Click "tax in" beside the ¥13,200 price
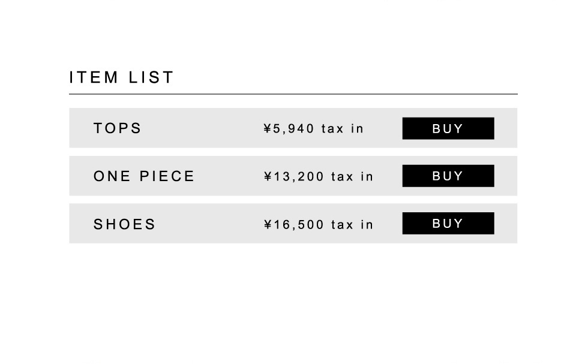 352,177
